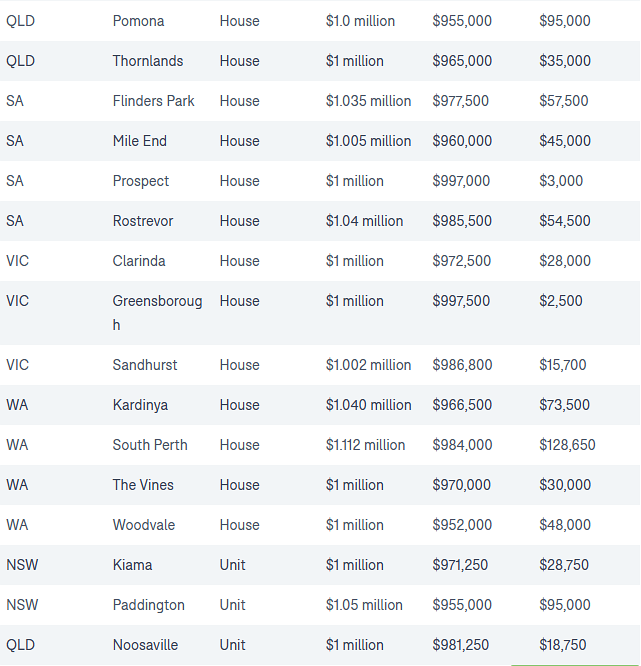The image size is (641, 666).
Task: Click the Rostrevor suburb cell
Action: 144,221
